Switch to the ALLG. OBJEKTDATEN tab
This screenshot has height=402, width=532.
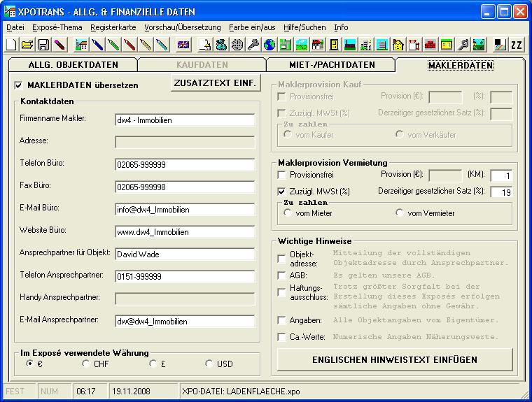(x=72, y=65)
